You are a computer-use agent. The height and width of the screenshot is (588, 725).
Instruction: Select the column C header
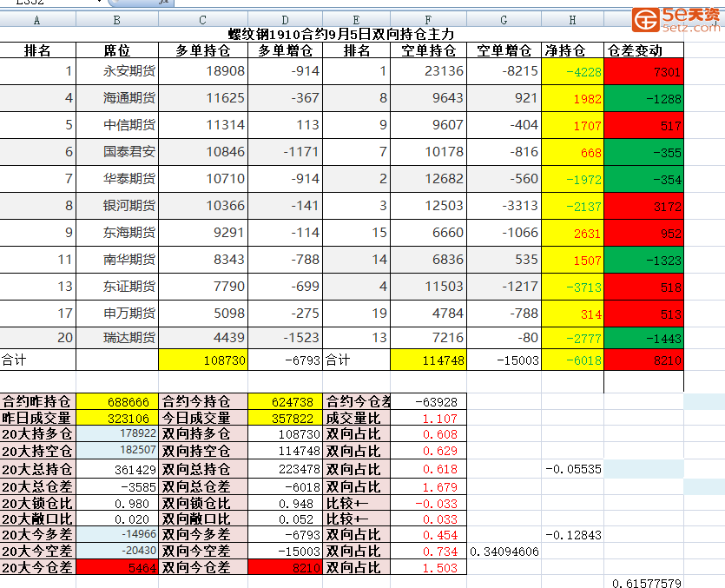(x=202, y=19)
